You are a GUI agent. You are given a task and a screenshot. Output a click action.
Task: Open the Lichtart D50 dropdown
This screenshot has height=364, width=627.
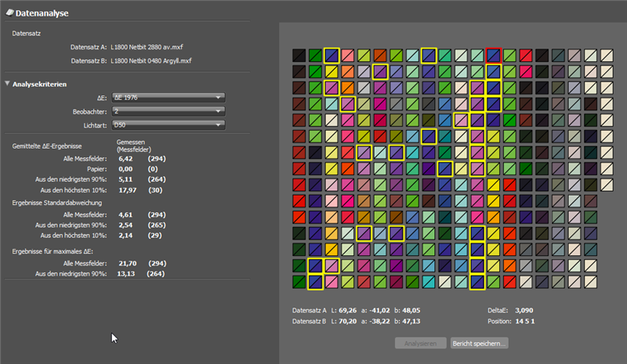169,124
